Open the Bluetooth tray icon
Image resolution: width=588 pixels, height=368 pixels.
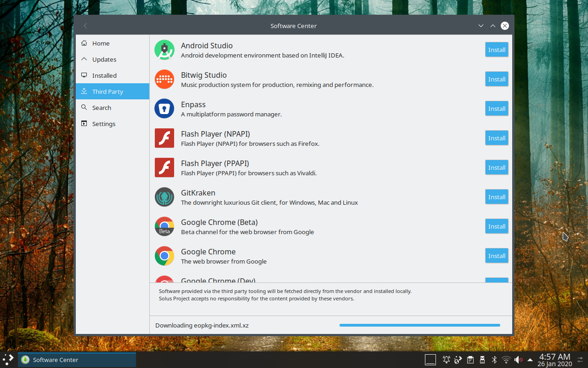[x=494, y=360]
